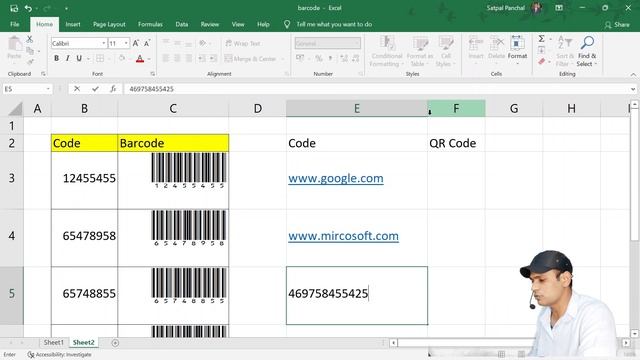Switch to Sheet1 tab
The image size is (640, 360).
(x=54, y=342)
